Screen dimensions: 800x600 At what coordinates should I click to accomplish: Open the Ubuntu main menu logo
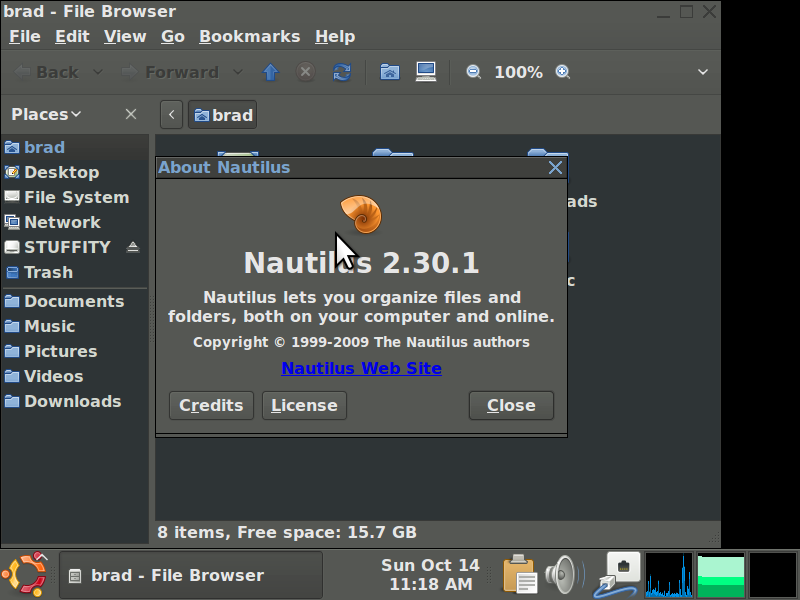pos(24,574)
